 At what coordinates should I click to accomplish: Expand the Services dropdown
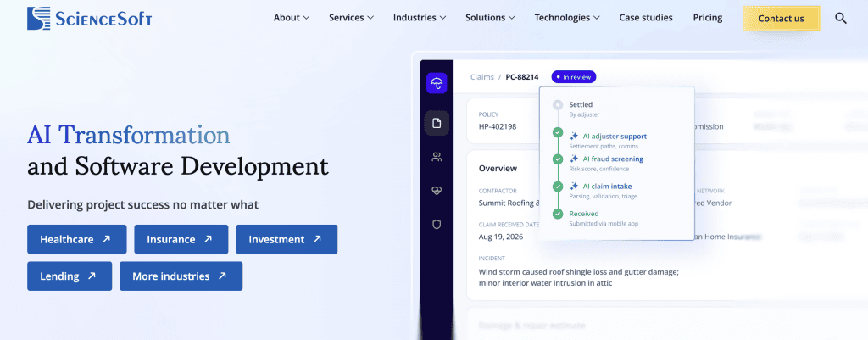352,18
